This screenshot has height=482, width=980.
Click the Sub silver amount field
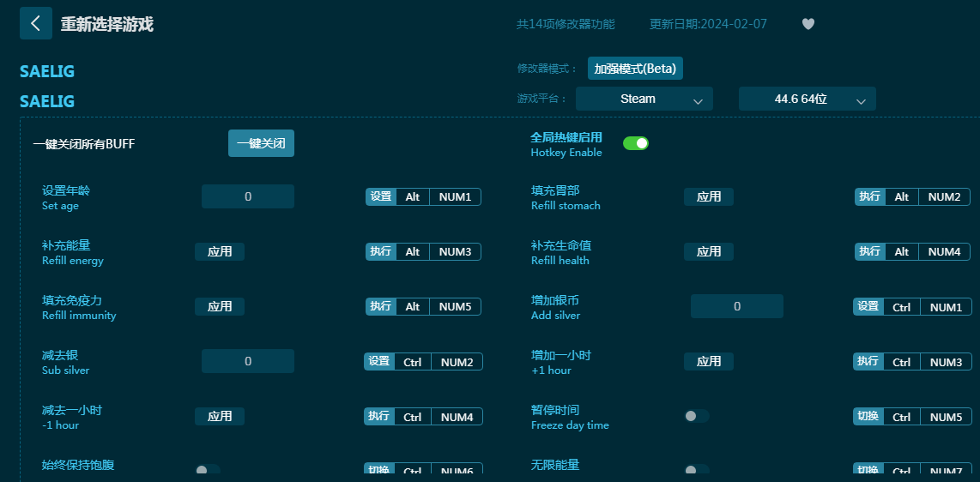(x=248, y=361)
